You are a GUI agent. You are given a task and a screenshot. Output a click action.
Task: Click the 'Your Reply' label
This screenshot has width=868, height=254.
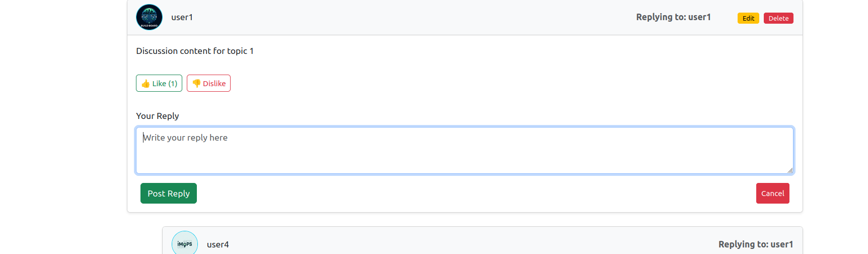tap(158, 116)
